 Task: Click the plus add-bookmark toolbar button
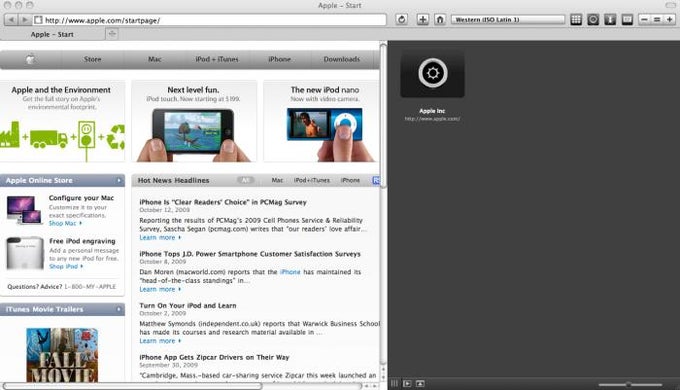422,20
